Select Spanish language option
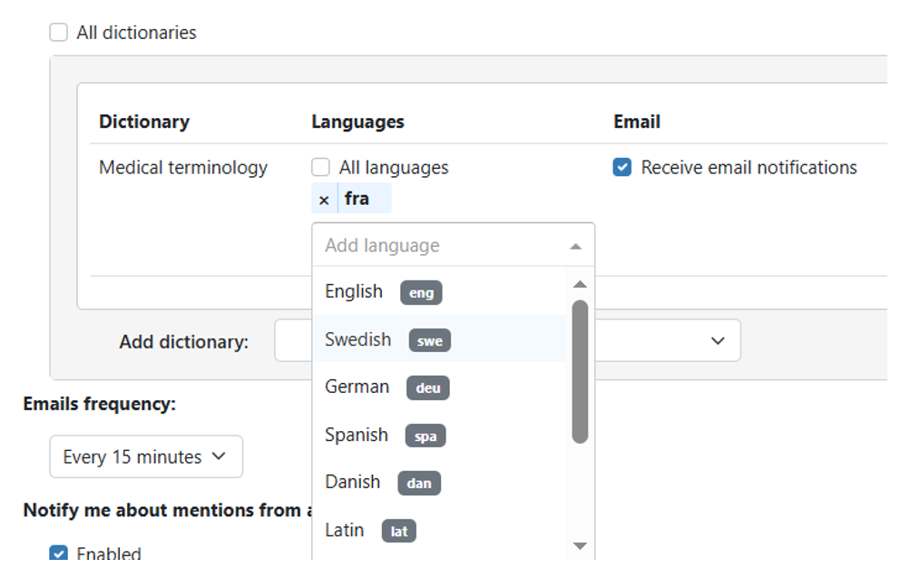The height and width of the screenshot is (588, 900). click(x=439, y=436)
